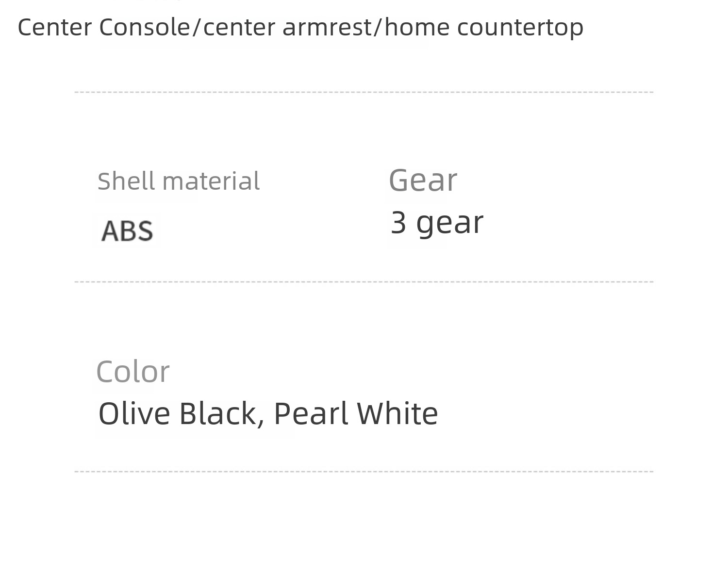Viewport: 728px width, 574px height.
Task: Click the word "White" in the colors
Action: tap(397, 414)
